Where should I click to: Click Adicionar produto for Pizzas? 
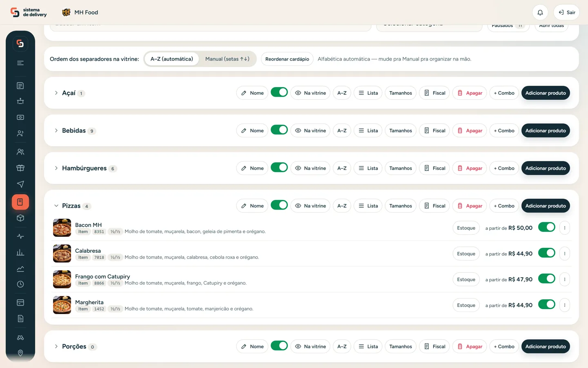546,206
